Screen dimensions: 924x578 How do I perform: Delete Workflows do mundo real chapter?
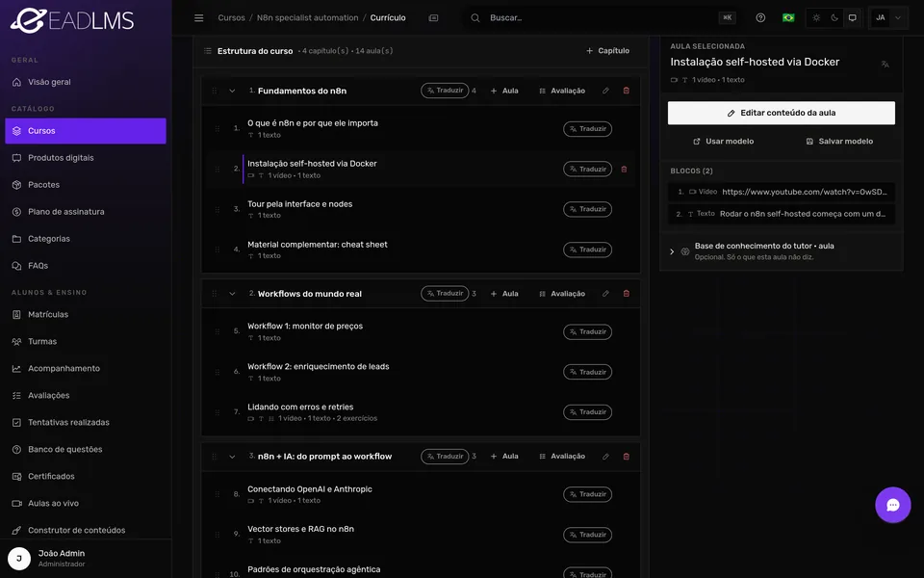point(627,294)
